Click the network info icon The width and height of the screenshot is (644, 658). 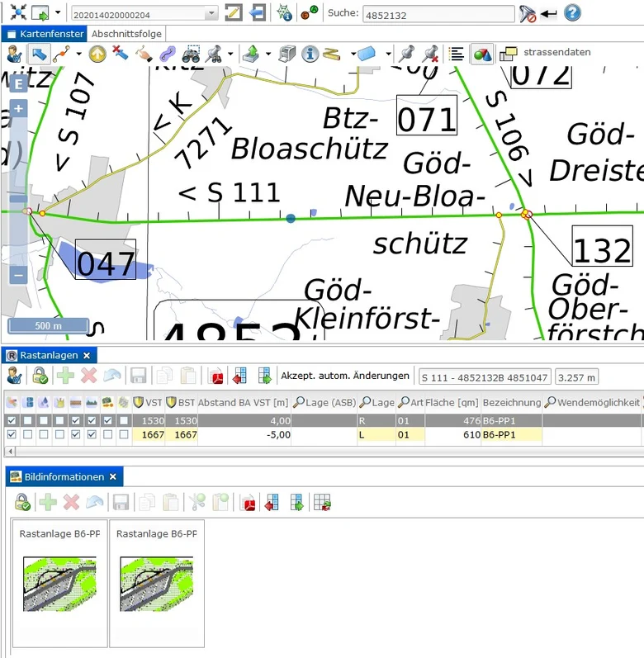tap(285, 13)
